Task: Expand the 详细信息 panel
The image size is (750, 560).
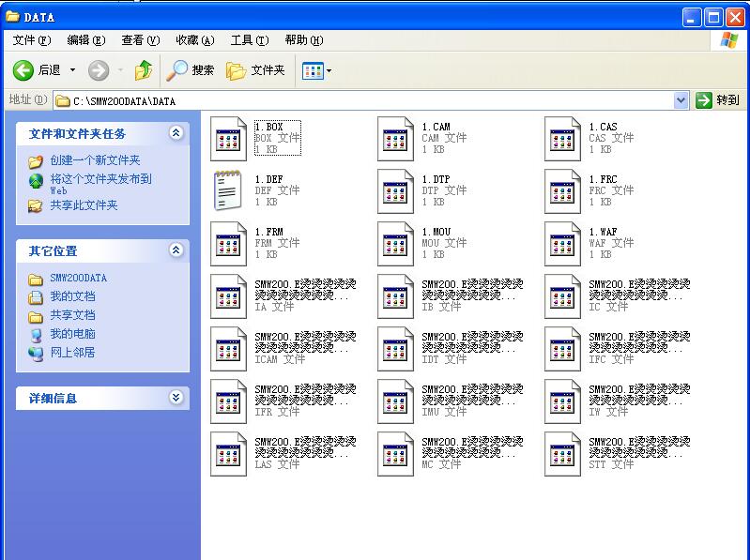Action: (x=176, y=398)
